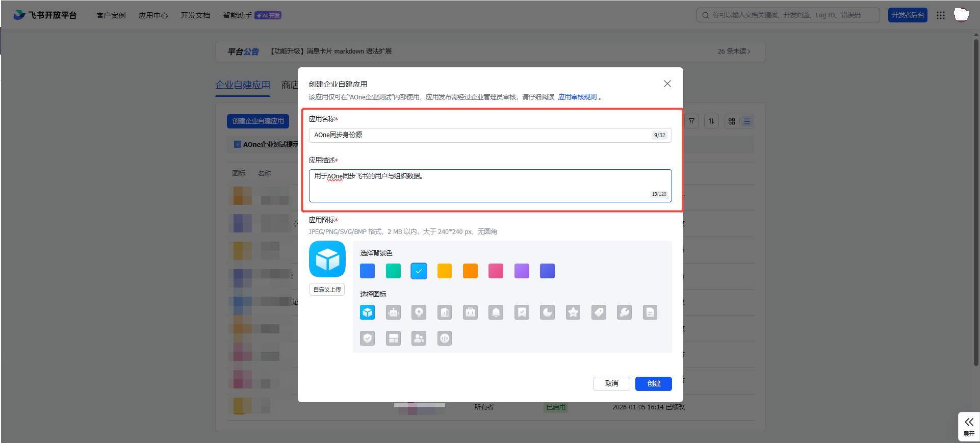
Task: Select the bell notification app icon
Action: click(496, 312)
